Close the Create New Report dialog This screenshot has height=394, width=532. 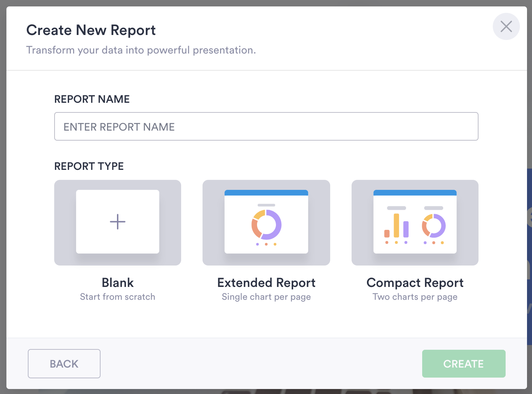[x=506, y=26]
